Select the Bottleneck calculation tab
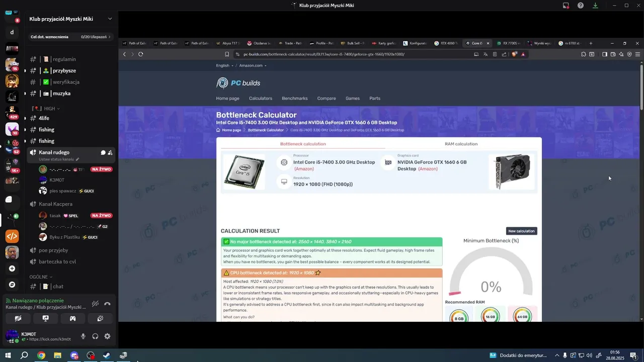Screen dimensions: 644x362 point(303,144)
